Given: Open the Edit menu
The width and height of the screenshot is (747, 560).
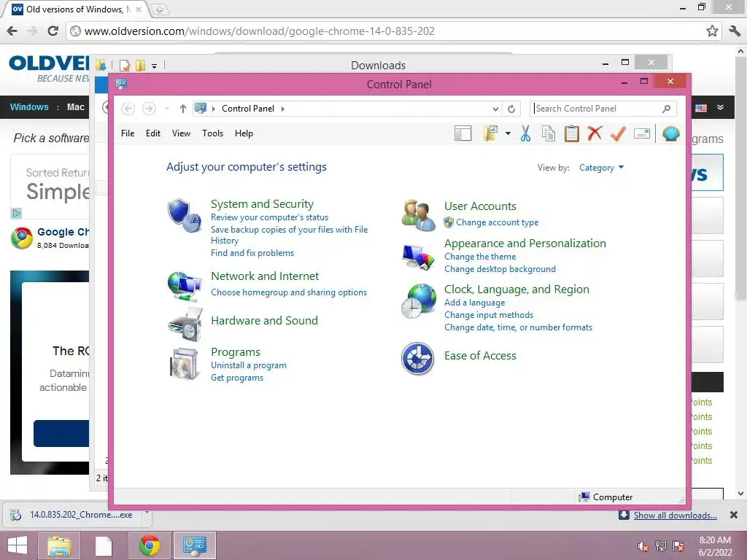Looking at the screenshot, I should tap(153, 133).
